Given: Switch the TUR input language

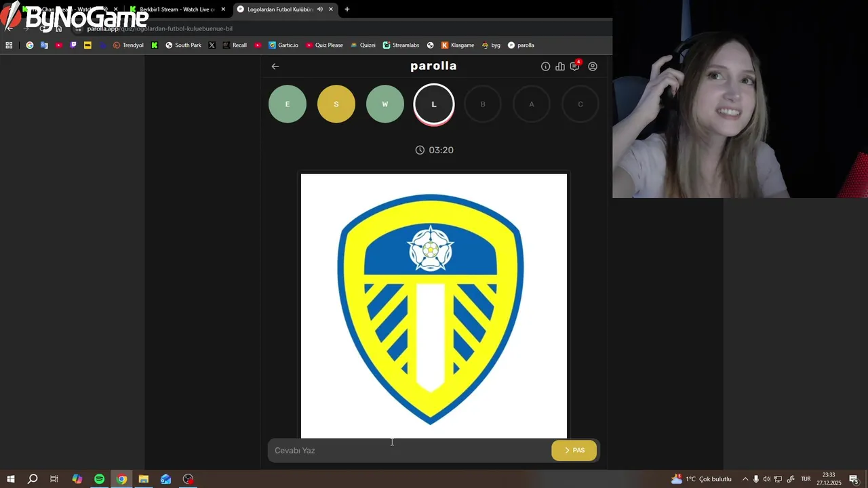Looking at the screenshot, I should tap(806, 479).
